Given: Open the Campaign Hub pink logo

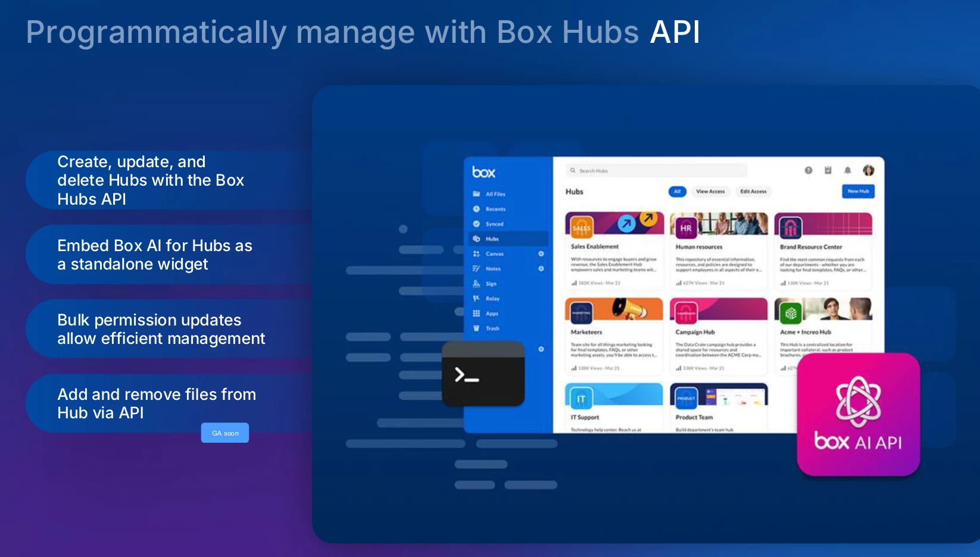Looking at the screenshot, I should tap(686, 312).
